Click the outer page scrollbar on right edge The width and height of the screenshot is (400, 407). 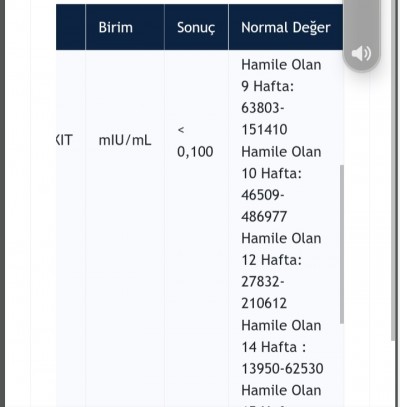(393, 170)
